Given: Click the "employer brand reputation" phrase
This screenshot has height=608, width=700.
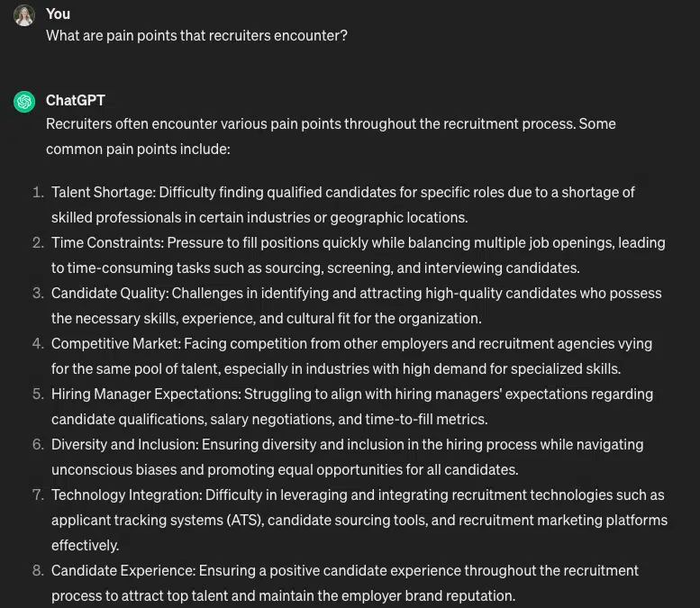Looking at the screenshot, I should (x=432, y=595).
